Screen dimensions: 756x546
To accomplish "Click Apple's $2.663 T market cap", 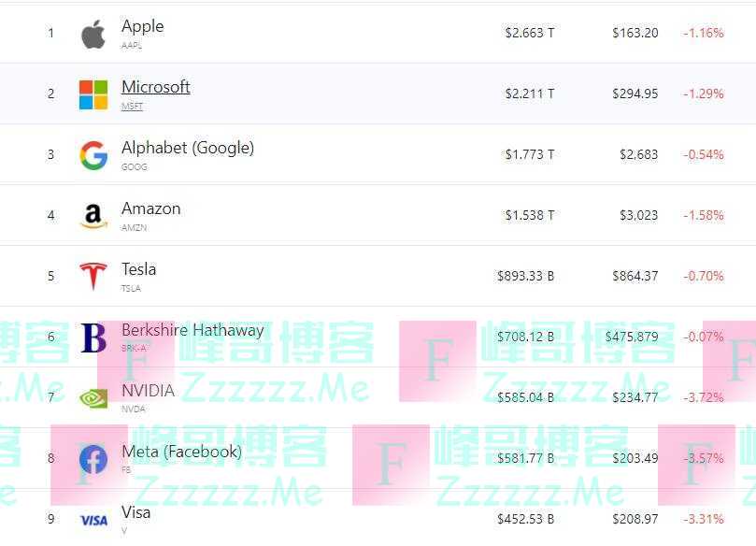I will pos(530,33).
